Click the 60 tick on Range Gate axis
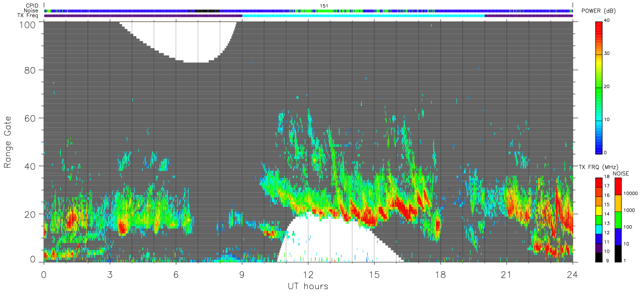This screenshot has height=297, width=644. [30, 118]
